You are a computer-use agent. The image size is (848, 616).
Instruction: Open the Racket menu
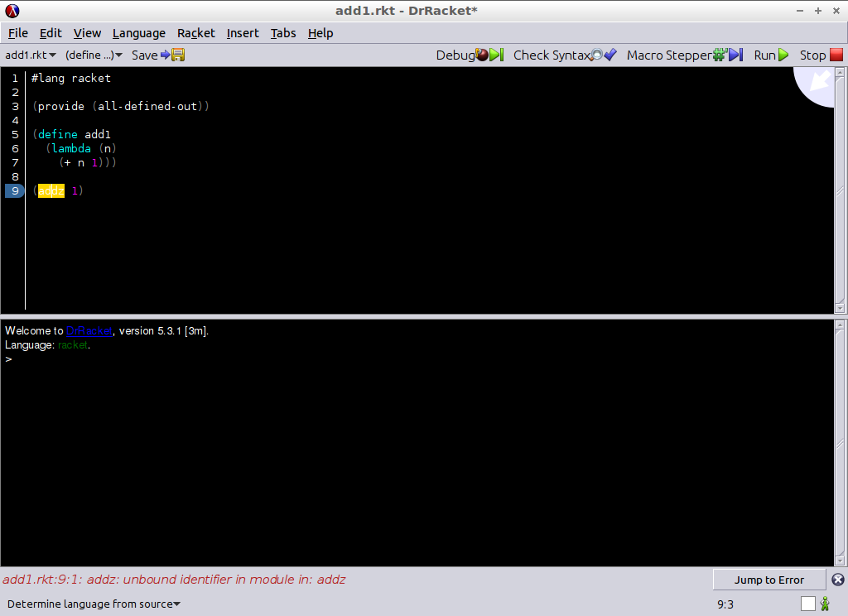click(195, 33)
